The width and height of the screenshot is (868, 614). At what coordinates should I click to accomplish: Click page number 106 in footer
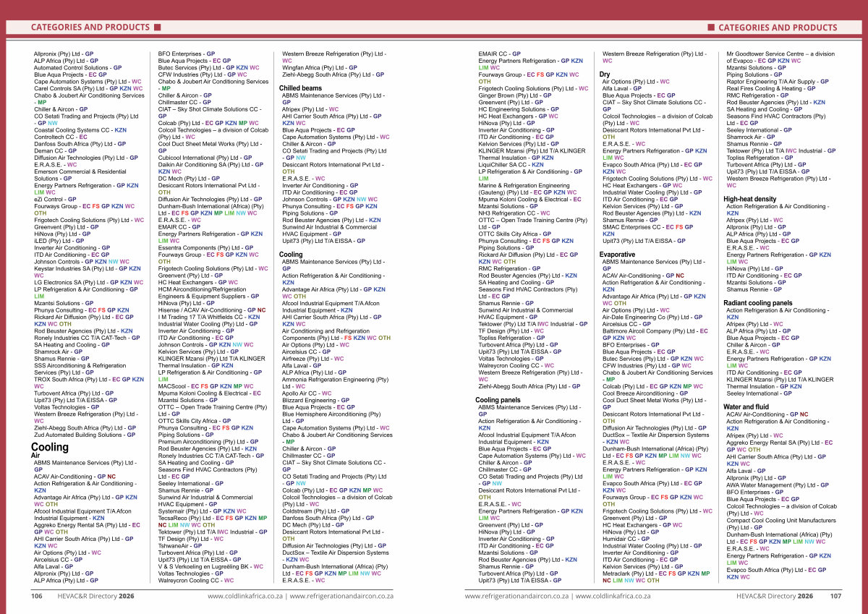pyautogui.click(x=36, y=596)
